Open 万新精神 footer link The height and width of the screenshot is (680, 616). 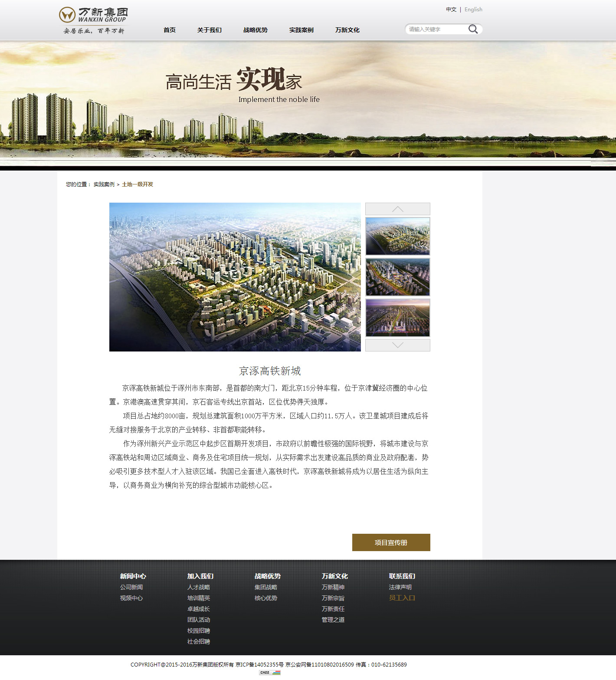(333, 587)
